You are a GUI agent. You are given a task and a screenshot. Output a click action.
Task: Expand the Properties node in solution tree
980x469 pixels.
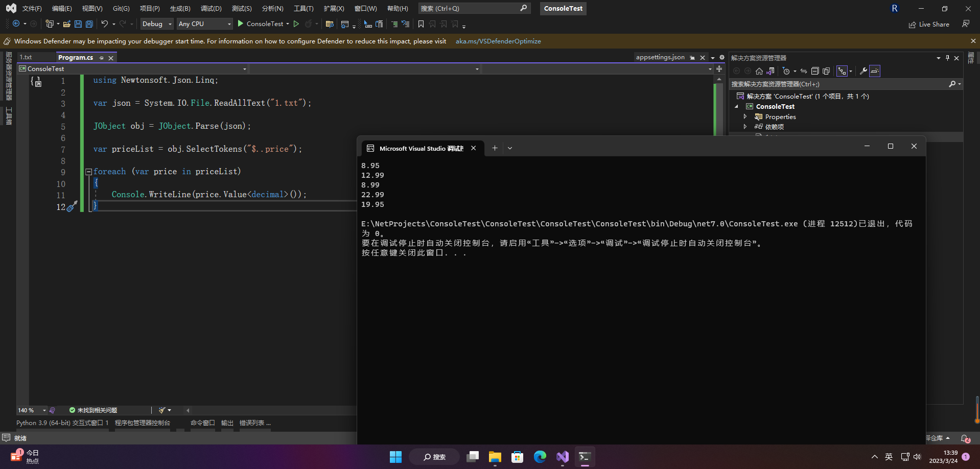coord(745,117)
